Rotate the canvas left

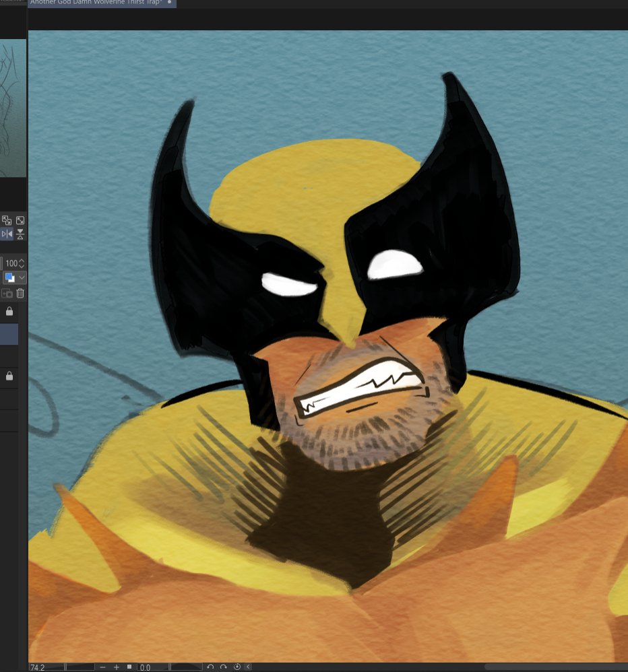[210, 667]
